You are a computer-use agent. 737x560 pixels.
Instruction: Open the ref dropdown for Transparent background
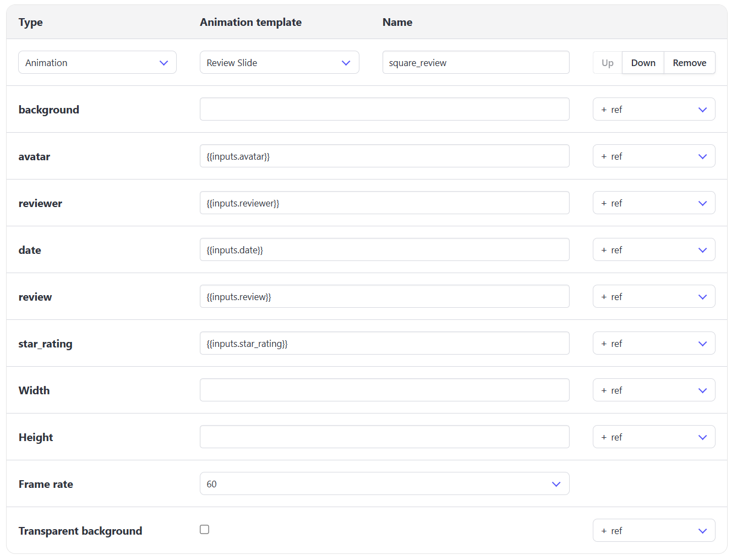pos(654,530)
